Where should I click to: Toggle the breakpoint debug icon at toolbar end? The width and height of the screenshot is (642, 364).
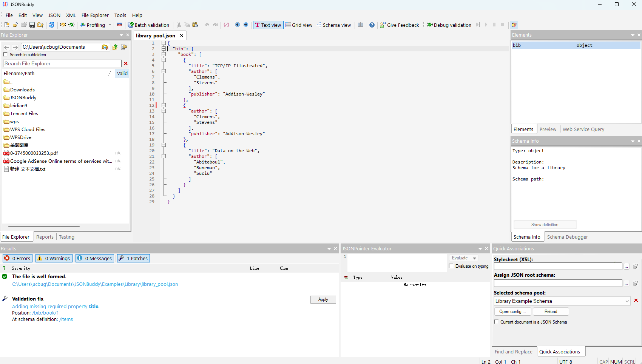[514, 25]
